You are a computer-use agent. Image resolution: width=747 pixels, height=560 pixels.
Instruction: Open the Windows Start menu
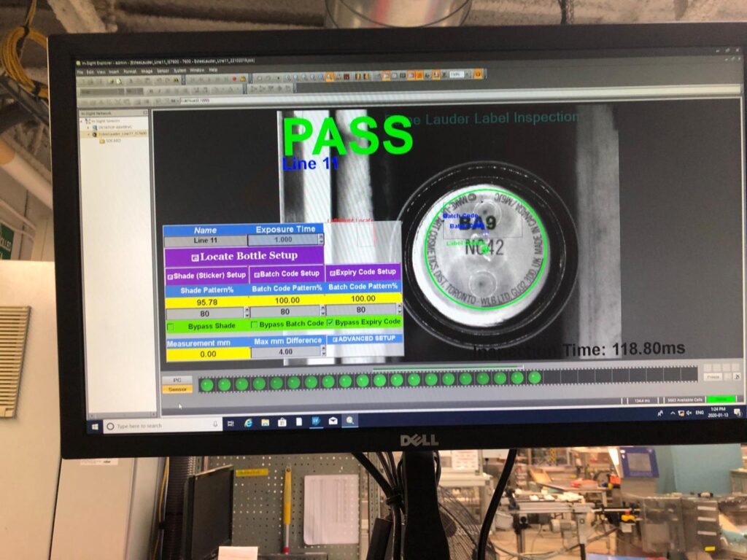click(95, 426)
